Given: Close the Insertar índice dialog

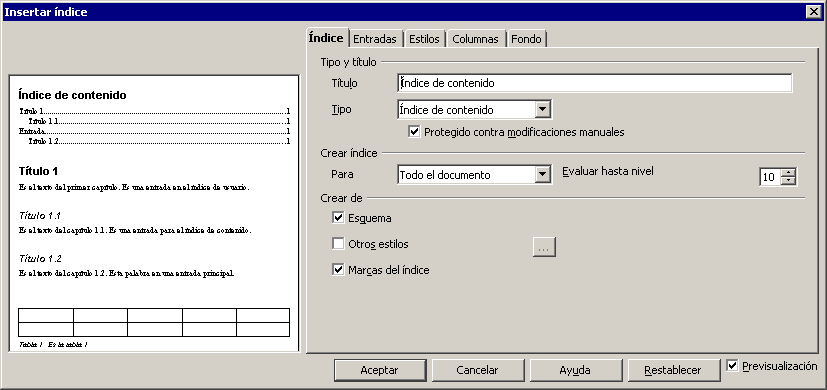Looking at the screenshot, I should [x=813, y=12].
